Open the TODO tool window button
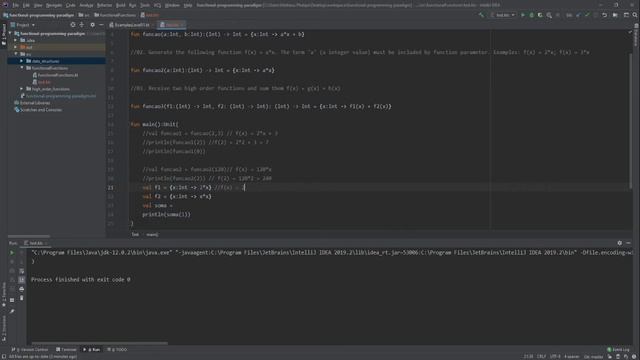Viewport: 640px width, 360px height. (x=118, y=350)
